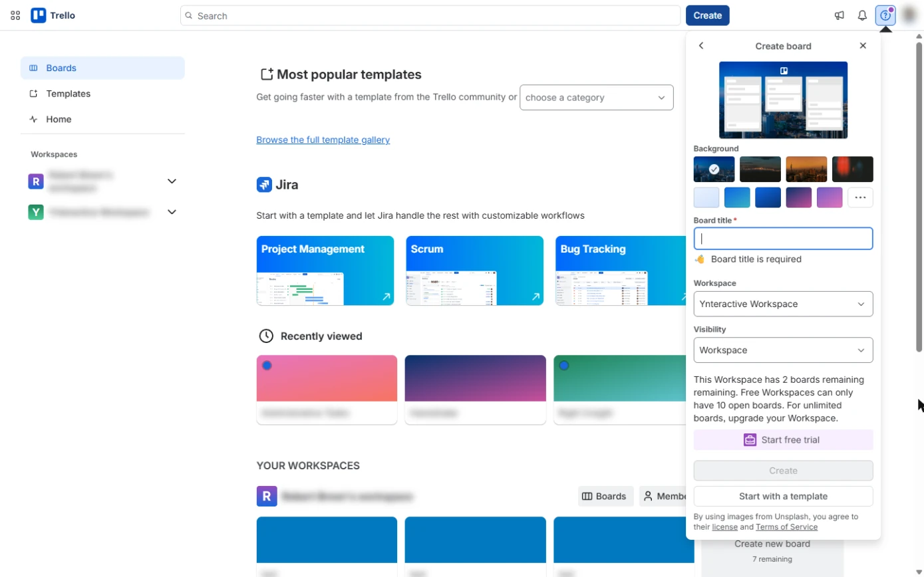Pick the deep blue gradient swatch

tap(768, 197)
